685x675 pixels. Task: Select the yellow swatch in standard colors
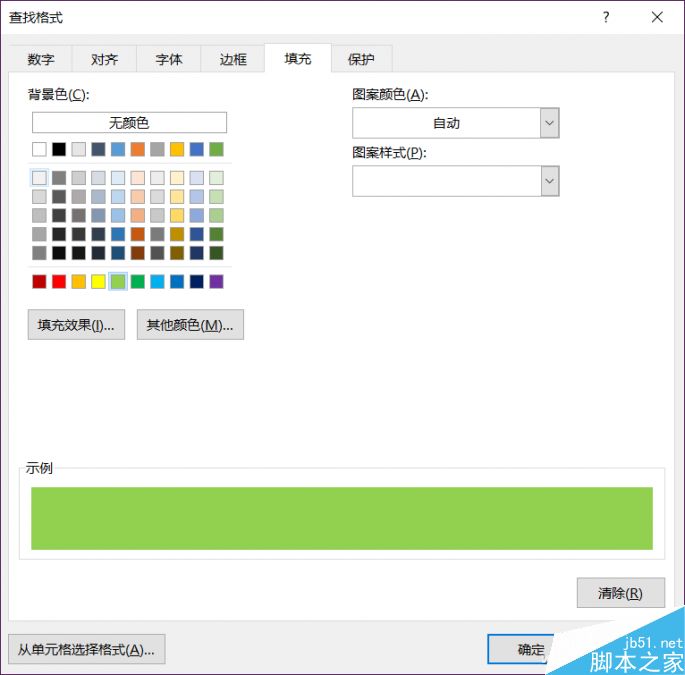(x=98, y=282)
